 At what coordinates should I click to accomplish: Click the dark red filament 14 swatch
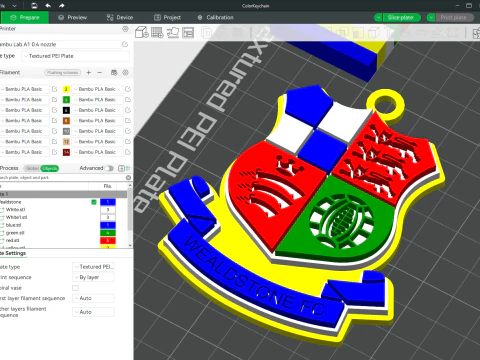[x=66, y=152]
